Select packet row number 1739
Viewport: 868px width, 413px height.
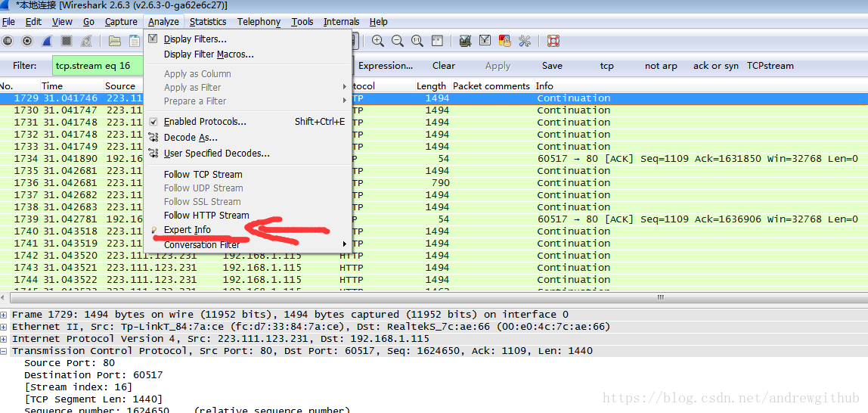434,219
